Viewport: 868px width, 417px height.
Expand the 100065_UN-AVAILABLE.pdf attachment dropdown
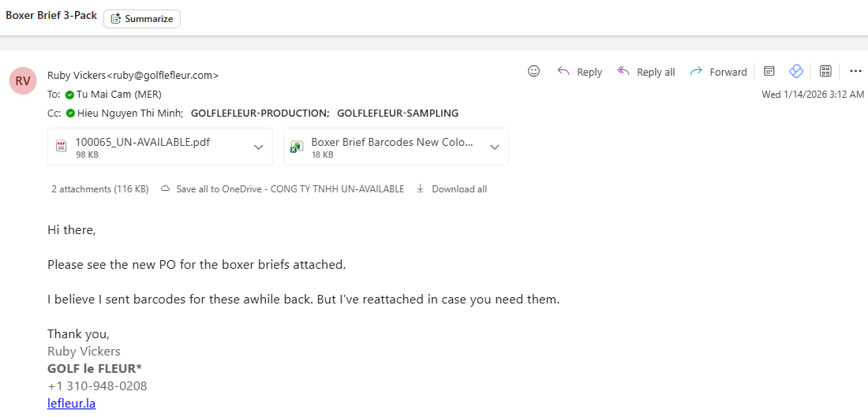click(x=258, y=147)
